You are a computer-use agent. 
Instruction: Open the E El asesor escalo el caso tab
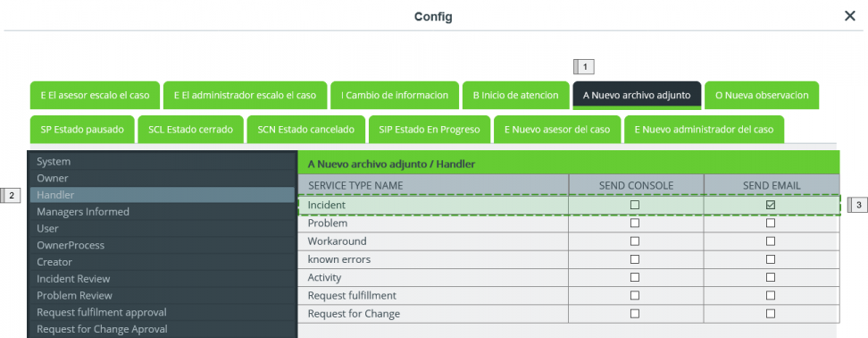pos(96,96)
